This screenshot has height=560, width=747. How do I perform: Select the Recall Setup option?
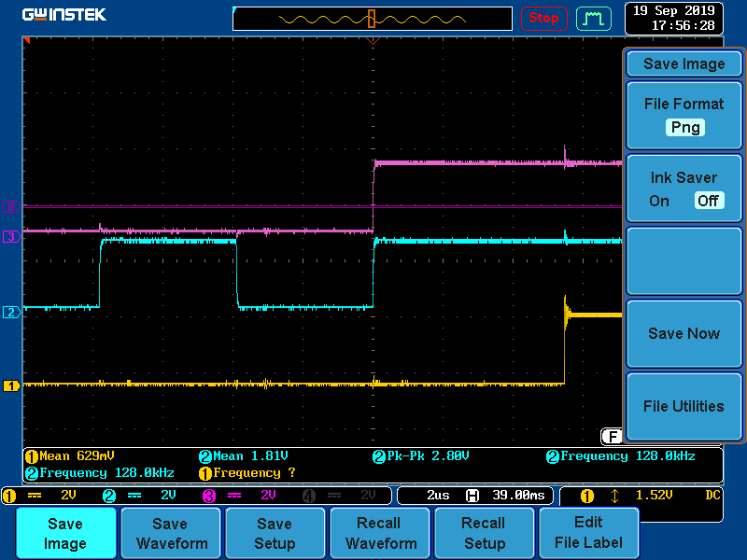click(484, 532)
